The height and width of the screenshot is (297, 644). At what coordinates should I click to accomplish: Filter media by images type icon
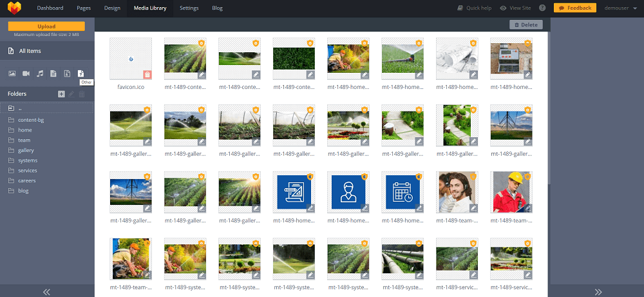[12, 73]
